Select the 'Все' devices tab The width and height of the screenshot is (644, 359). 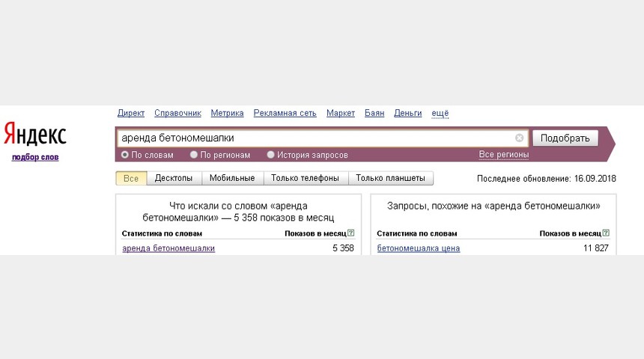(131, 179)
